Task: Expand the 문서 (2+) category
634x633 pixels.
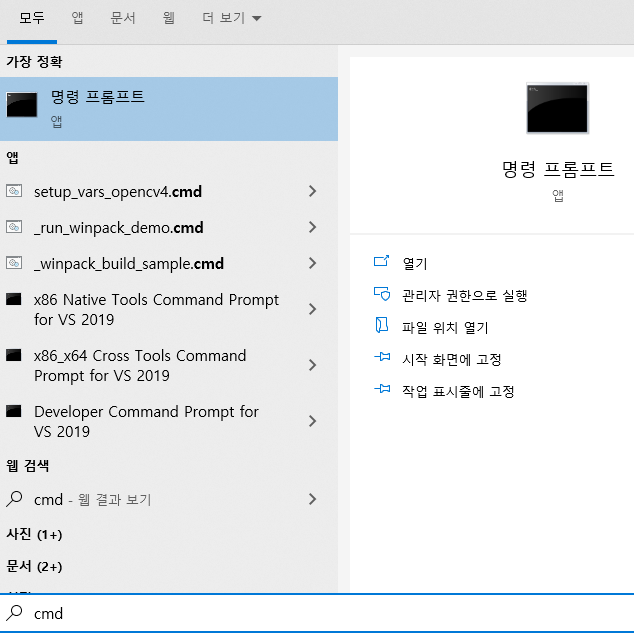Action: point(34,566)
